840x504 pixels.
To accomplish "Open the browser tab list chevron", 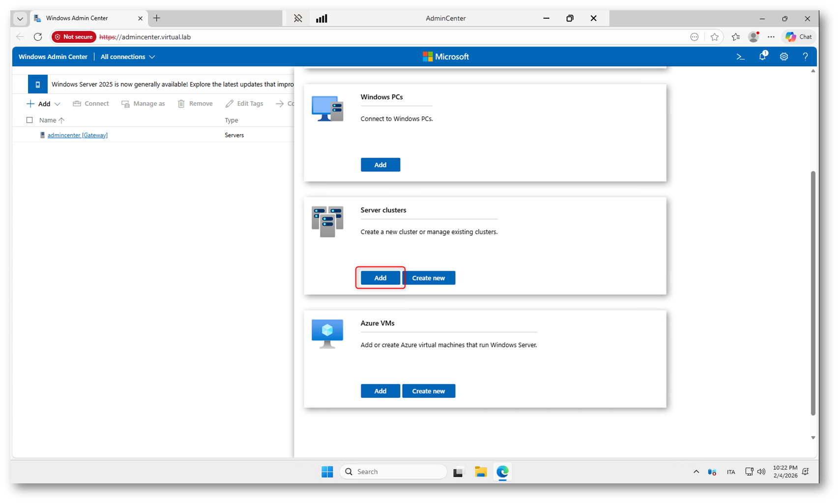I will (20, 19).
